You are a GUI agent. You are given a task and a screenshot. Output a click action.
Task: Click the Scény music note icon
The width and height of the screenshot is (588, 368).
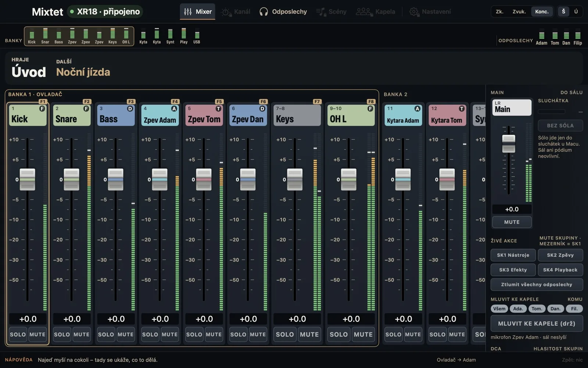321,12
